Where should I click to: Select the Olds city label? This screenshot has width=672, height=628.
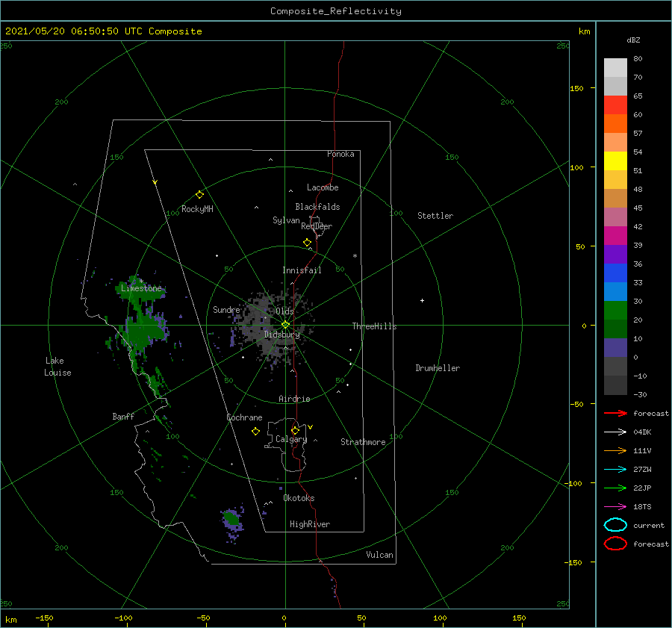click(284, 311)
